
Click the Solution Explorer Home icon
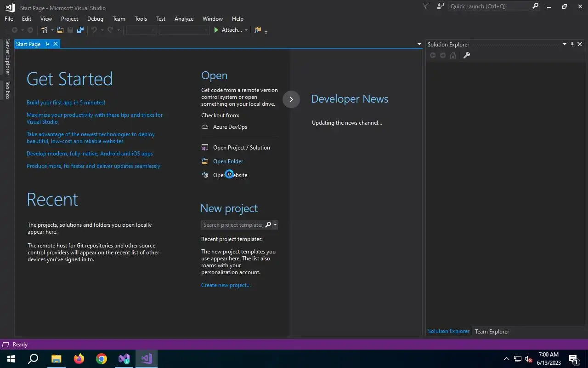453,55
